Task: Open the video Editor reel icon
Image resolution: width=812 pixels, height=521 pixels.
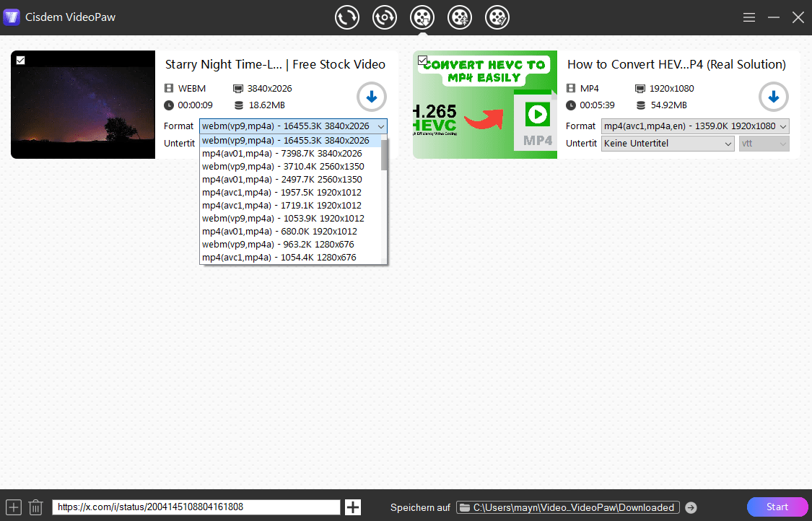Action: tap(497, 17)
